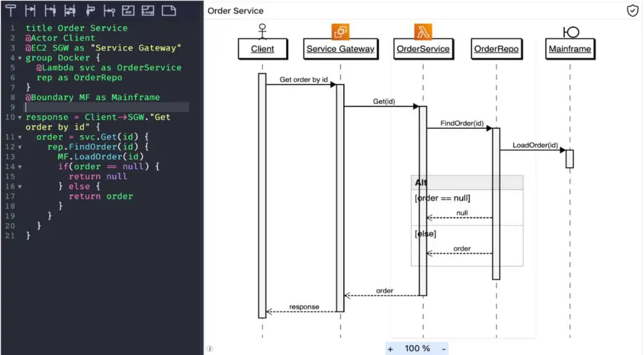
Task: Zoom out with the minus button
Action: [443, 348]
